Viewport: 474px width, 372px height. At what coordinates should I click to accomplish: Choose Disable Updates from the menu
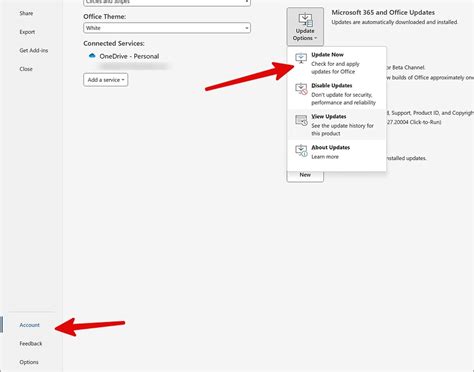tap(337, 94)
